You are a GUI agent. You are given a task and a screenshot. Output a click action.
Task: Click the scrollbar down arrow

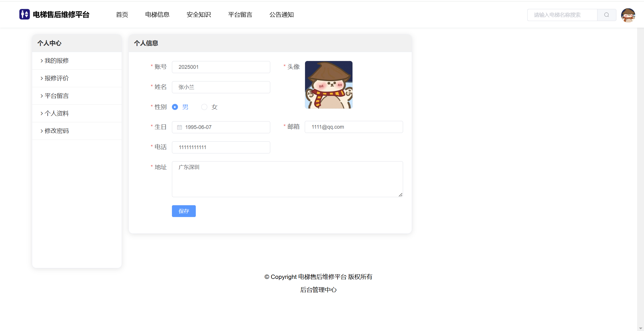click(x=640, y=328)
